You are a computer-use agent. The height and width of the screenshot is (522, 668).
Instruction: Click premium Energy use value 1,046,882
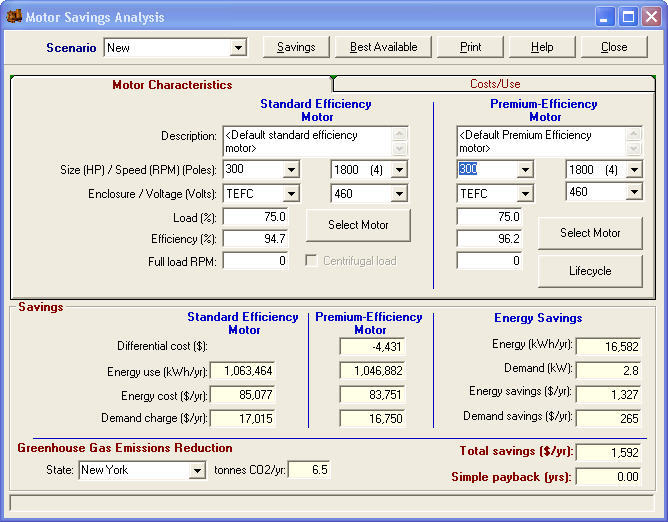[372, 371]
